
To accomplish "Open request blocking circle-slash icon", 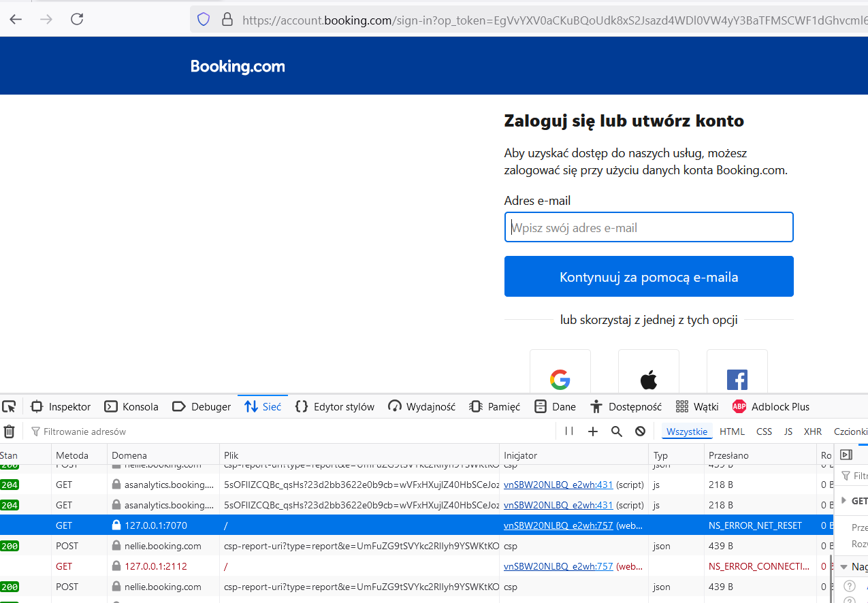I will (640, 431).
